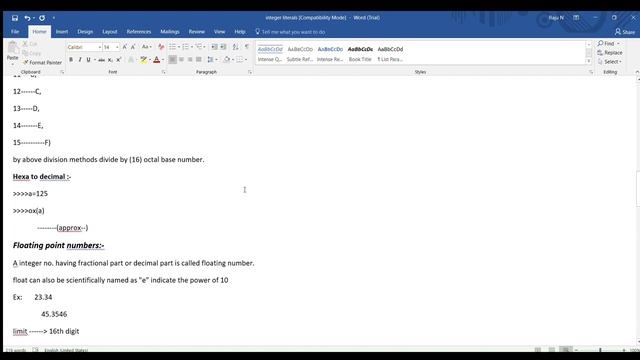Undo the last action
The image size is (640, 360).
point(27,18)
